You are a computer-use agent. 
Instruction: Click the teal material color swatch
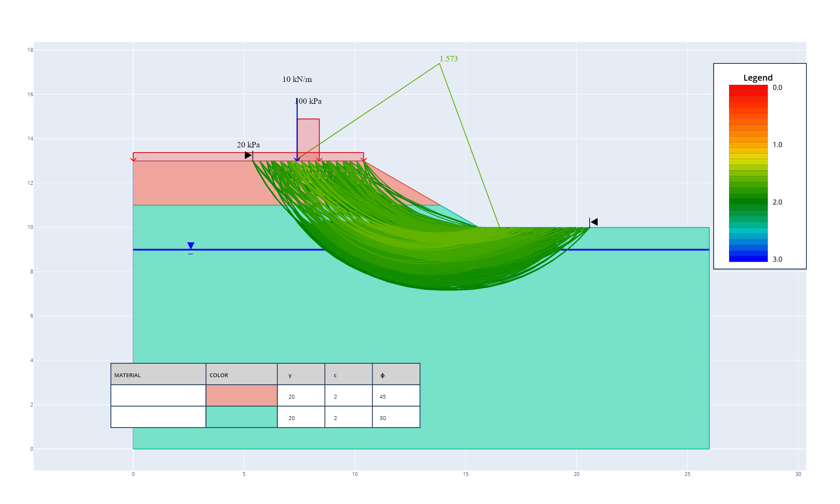pyautogui.click(x=241, y=417)
